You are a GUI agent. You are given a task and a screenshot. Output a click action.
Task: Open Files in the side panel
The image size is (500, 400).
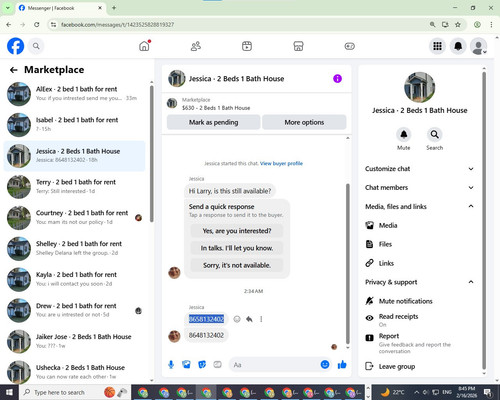[x=419, y=244]
